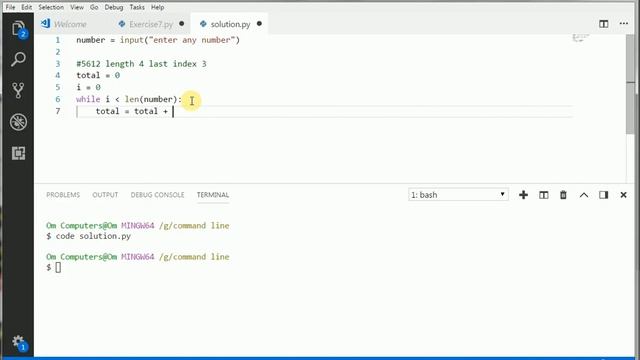The height and width of the screenshot is (360, 640).
Task: Click 'code solution.py' command in terminal
Action: (x=93, y=236)
